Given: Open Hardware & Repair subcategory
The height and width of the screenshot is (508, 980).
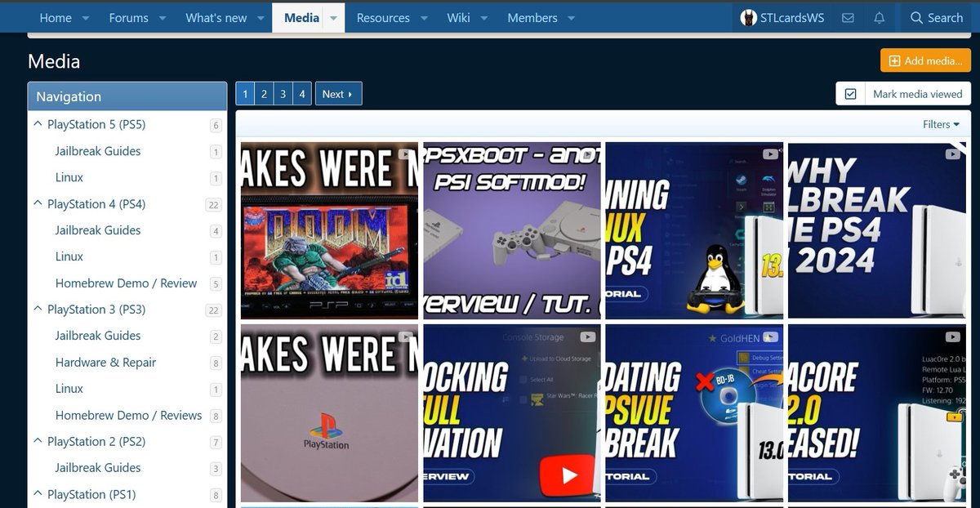Looking at the screenshot, I should coord(105,362).
